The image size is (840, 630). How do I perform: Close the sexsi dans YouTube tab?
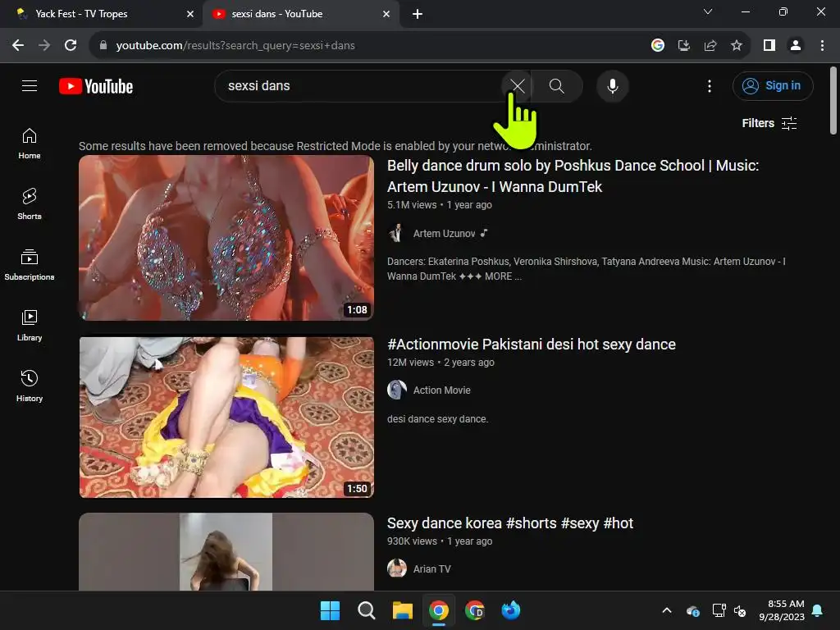tap(386, 14)
